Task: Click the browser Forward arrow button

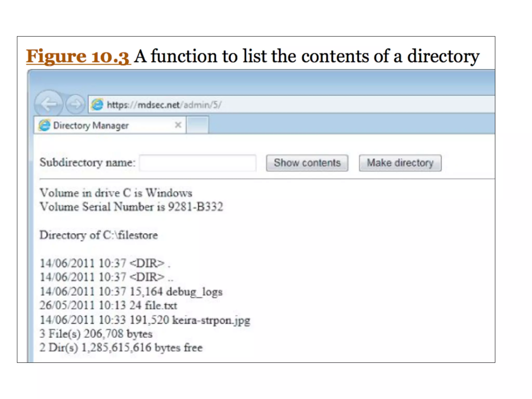Action: tap(75, 104)
